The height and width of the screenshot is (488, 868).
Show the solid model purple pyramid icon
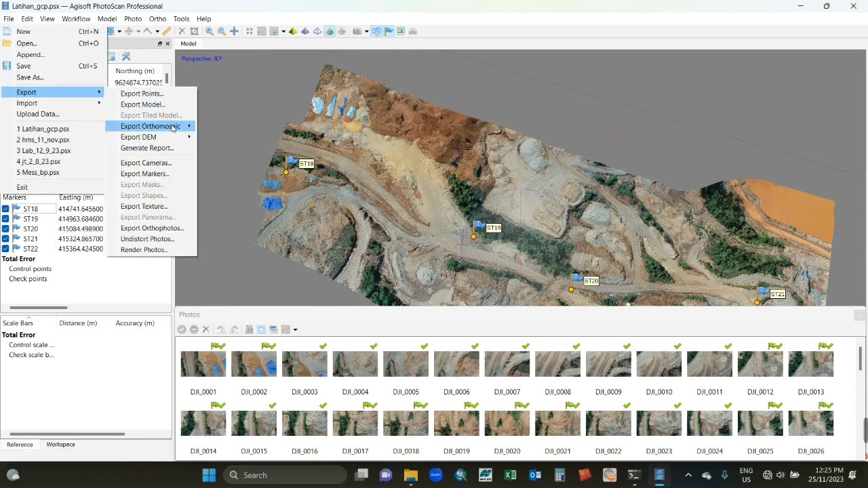click(305, 31)
